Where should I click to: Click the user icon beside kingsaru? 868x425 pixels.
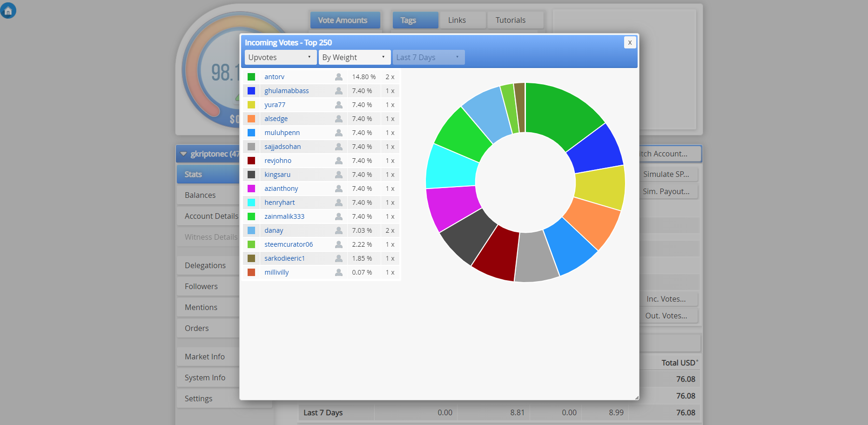coord(339,175)
